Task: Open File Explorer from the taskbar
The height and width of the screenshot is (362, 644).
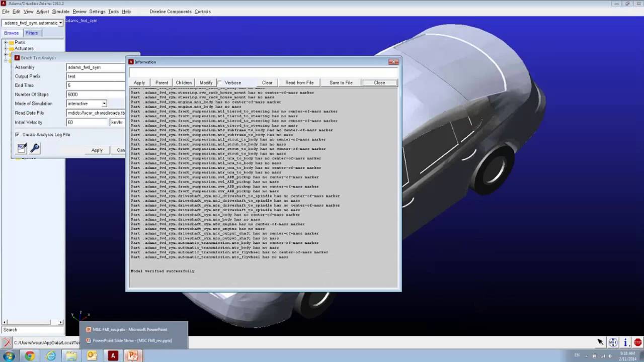Action: 71,356
